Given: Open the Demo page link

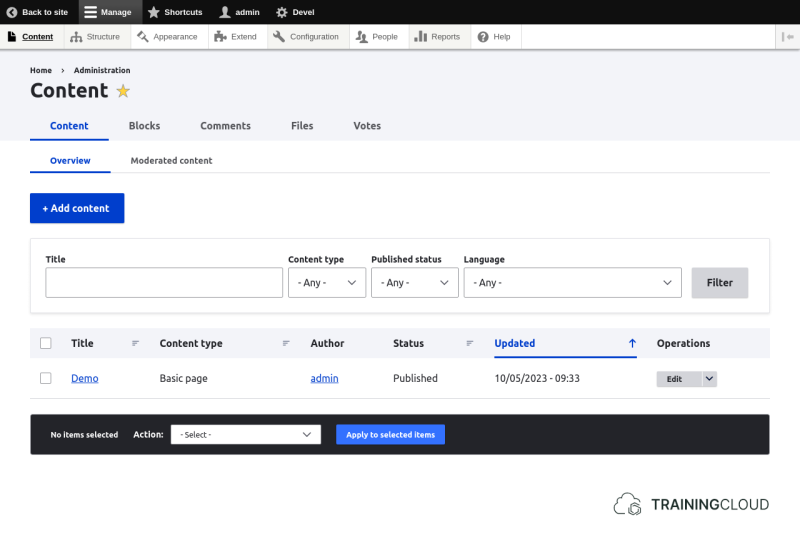Looking at the screenshot, I should coord(85,378).
